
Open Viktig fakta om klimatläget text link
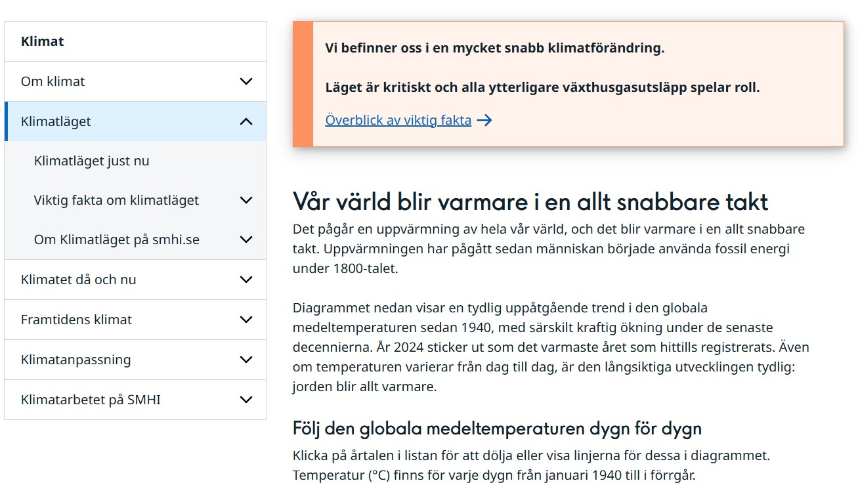[x=116, y=200]
